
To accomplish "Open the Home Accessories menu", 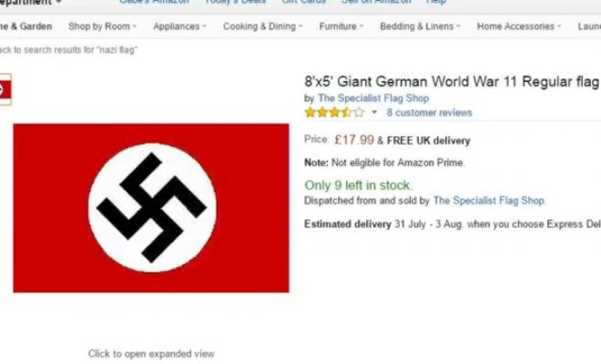I will (519, 26).
